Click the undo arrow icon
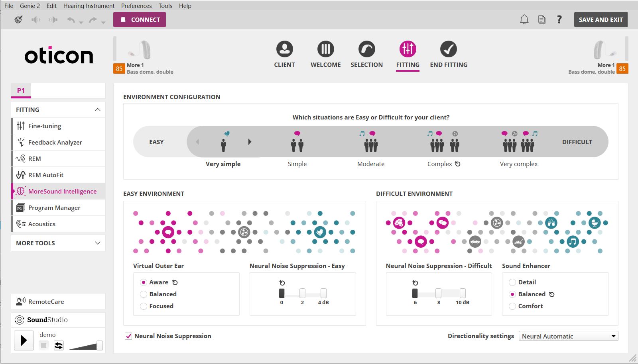The image size is (638, 364). click(x=71, y=20)
